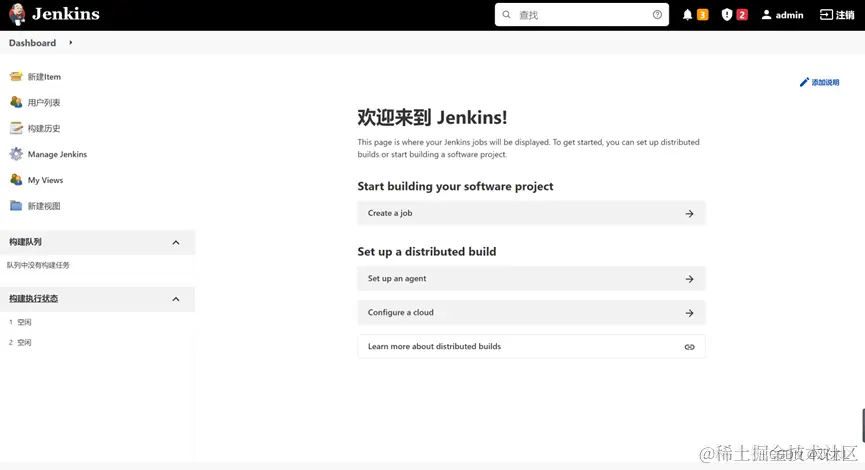Click the 构建历史 notepad icon

click(x=16, y=128)
